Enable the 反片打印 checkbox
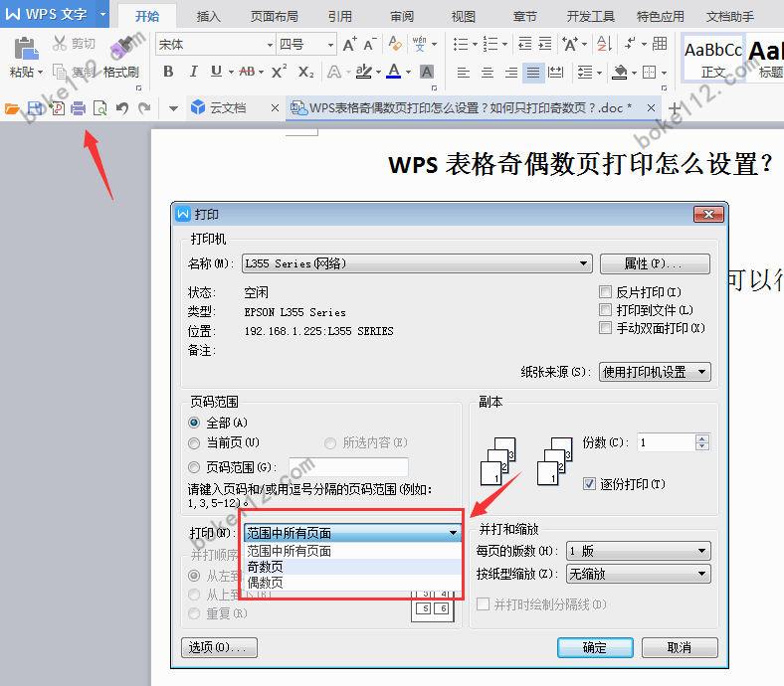Screen dimensions: 784x686 click(x=605, y=292)
